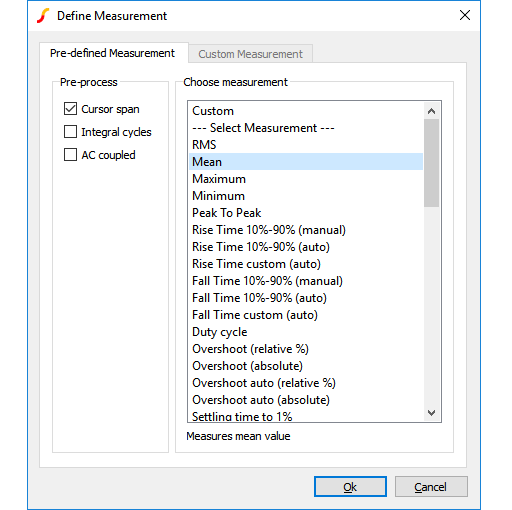
Task: Select Overshoot (relative %) measurement
Action: tap(306, 349)
